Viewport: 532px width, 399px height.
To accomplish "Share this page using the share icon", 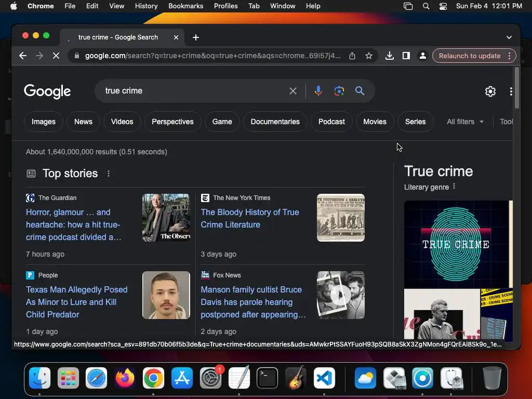I will [x=352, y=56].
